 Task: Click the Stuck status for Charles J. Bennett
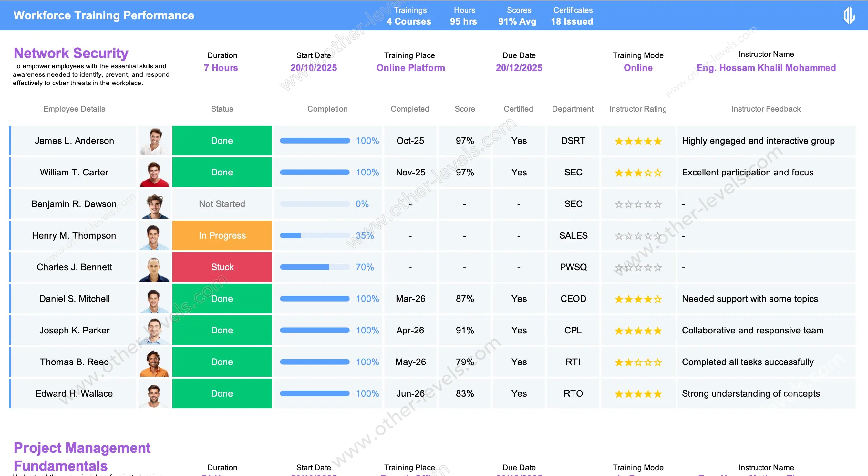tap(222, 267)
